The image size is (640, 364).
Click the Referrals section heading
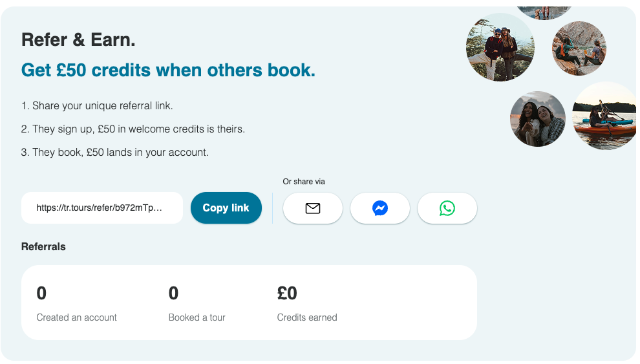pos(43,246)
